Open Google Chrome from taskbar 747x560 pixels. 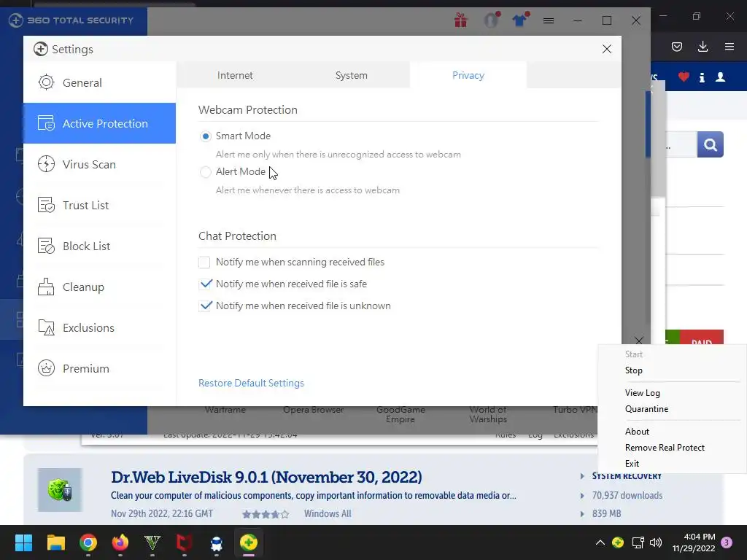(88, 542)
